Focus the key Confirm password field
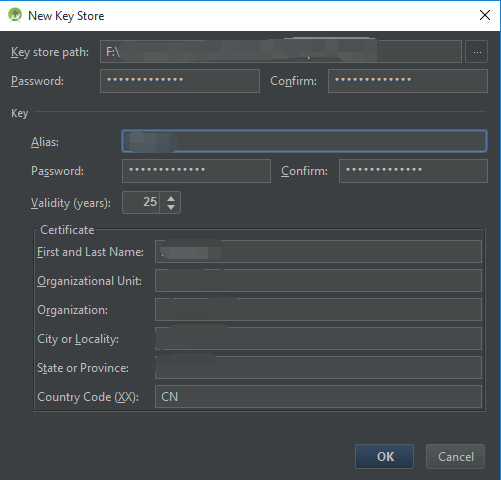Screen dimensions: 501x480 tap(413, 171)
